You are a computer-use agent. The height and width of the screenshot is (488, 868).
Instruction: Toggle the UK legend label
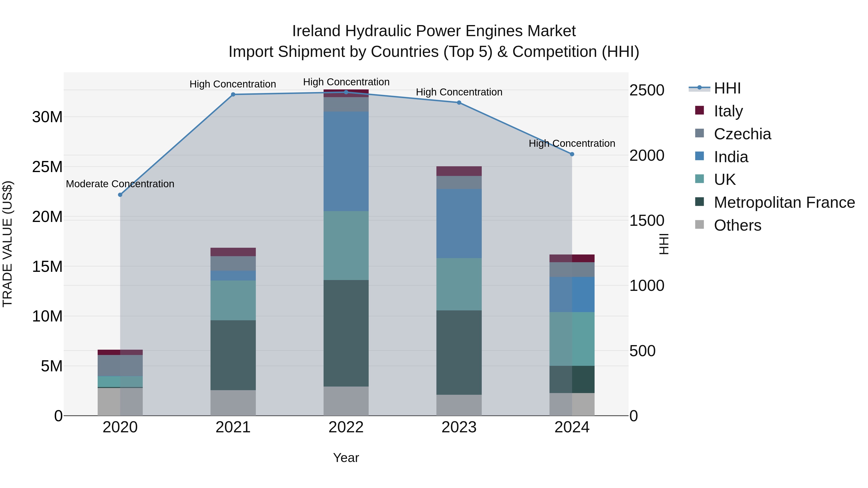(725, 180)
